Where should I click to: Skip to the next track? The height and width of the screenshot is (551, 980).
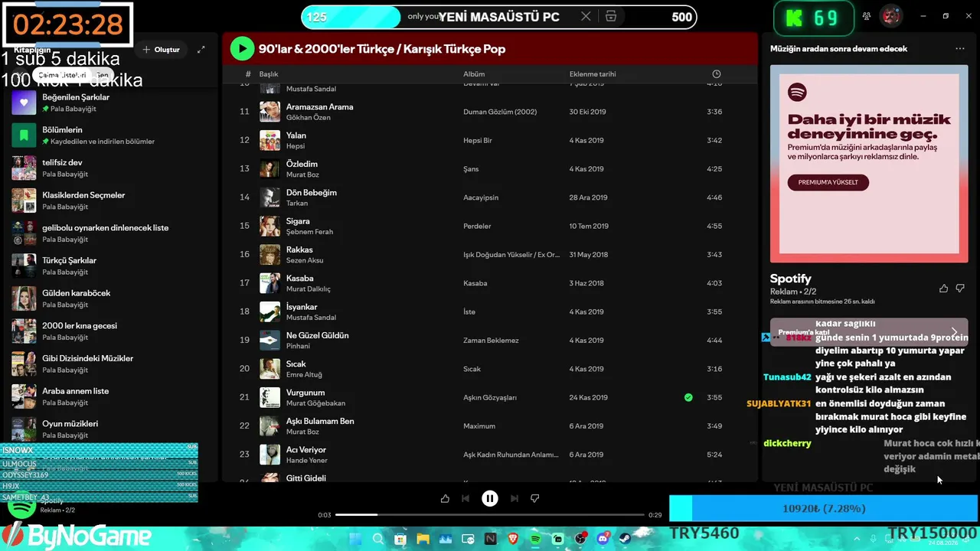coord(514,499)
